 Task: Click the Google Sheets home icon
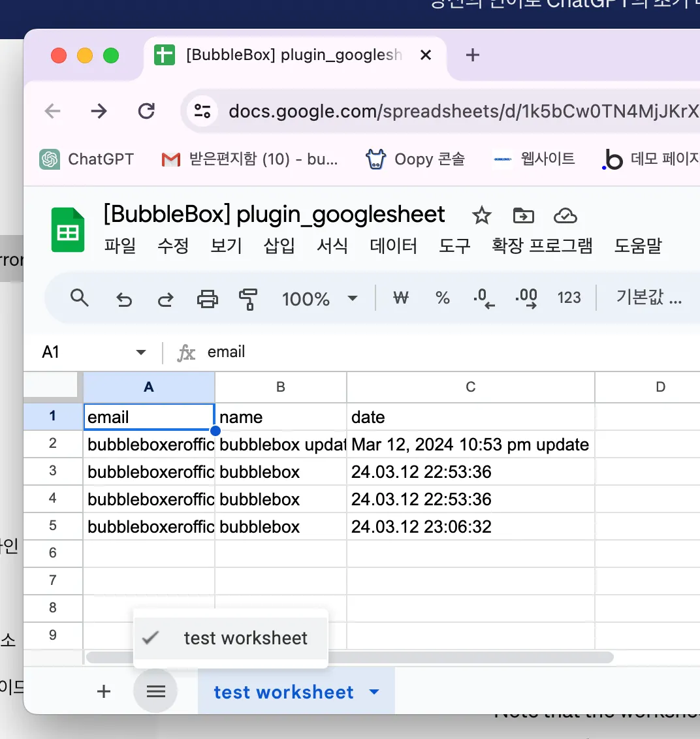[68, 230]
